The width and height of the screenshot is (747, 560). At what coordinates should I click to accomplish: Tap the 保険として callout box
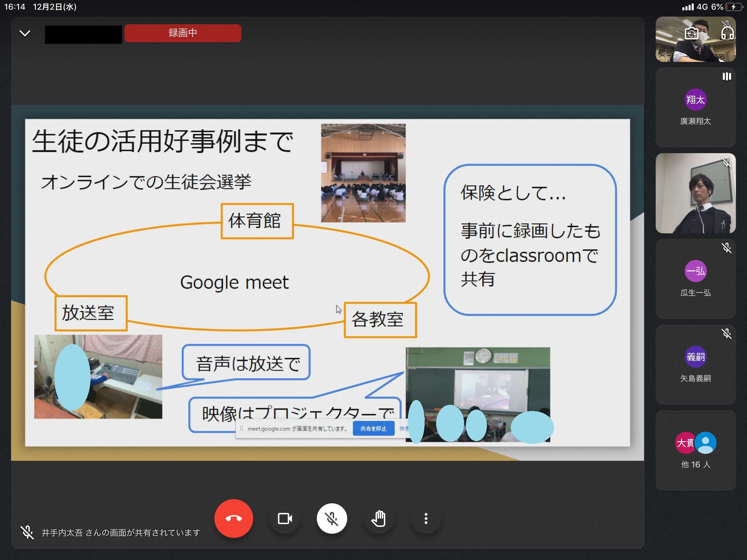point(530,240)
